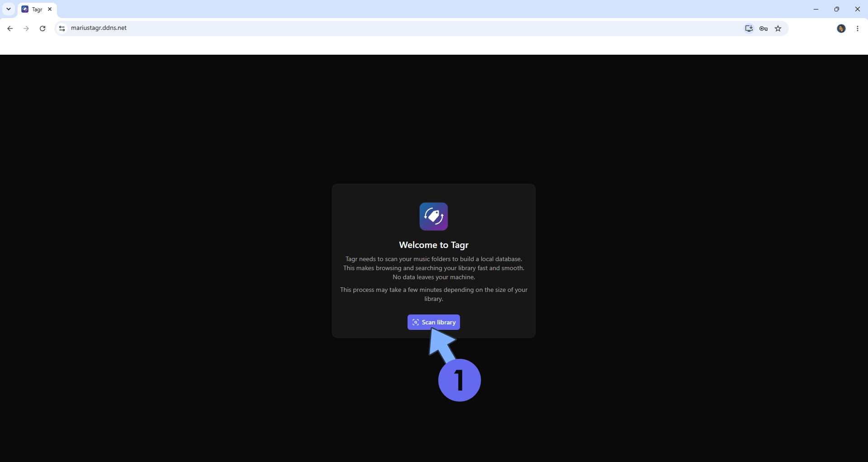
Task: Go back using the browser back arrow
Action: point(10,29)
